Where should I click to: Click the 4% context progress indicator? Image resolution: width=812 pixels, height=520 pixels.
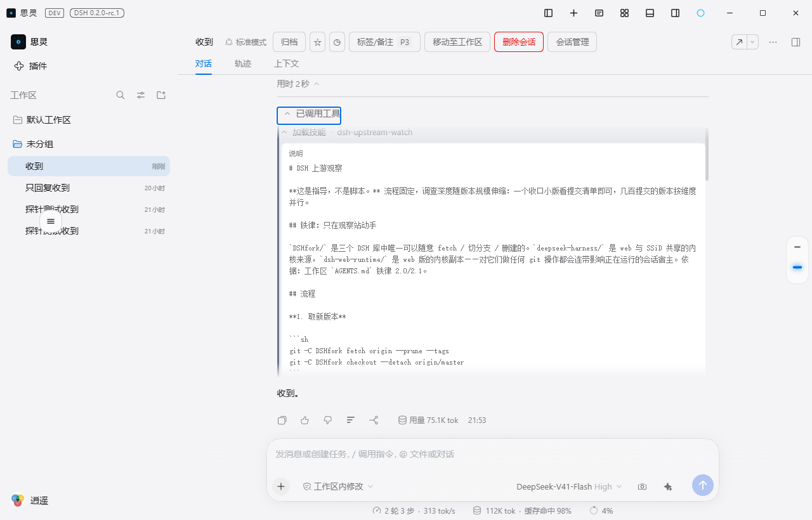601,510
